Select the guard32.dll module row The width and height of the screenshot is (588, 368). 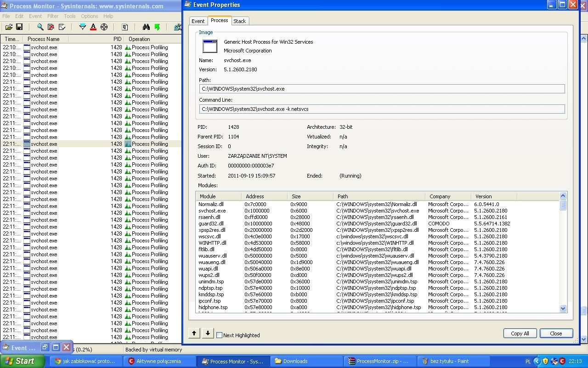pos(378,224)
